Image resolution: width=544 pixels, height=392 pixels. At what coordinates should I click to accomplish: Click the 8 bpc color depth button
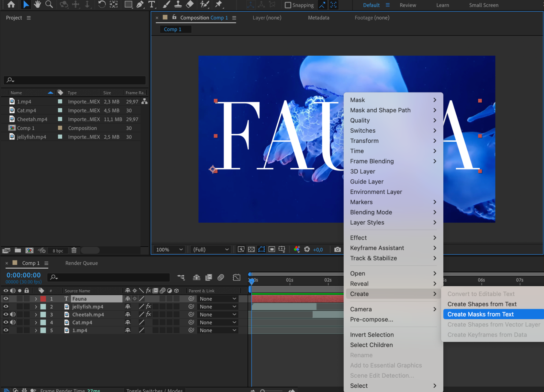click(x=58, y=250)
